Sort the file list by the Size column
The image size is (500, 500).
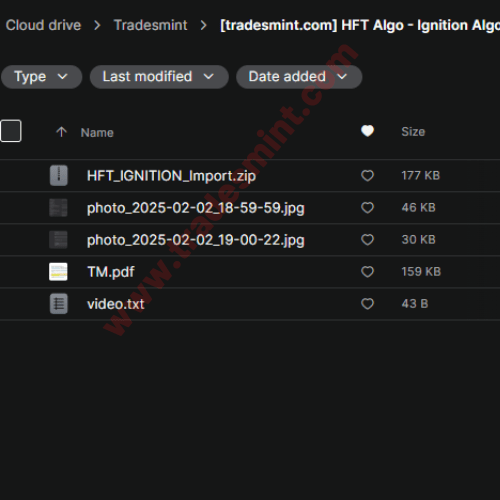click(x=413, y=132)
